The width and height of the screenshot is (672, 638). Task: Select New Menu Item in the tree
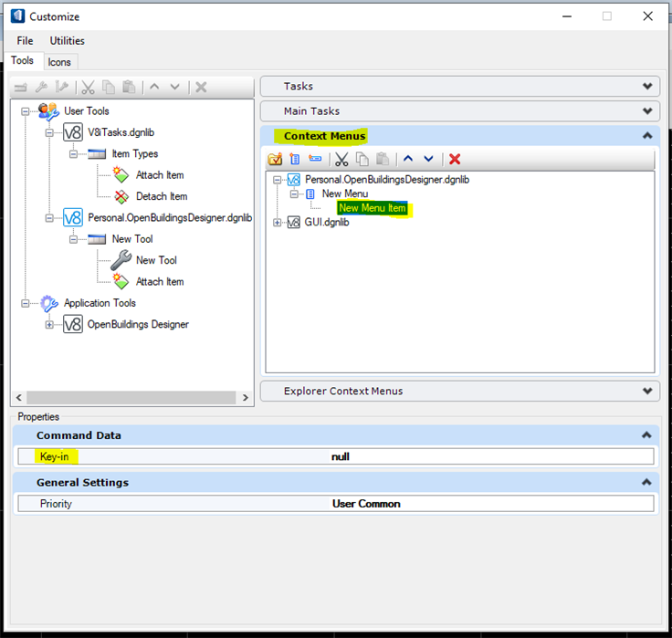click(x=373, y=208)
